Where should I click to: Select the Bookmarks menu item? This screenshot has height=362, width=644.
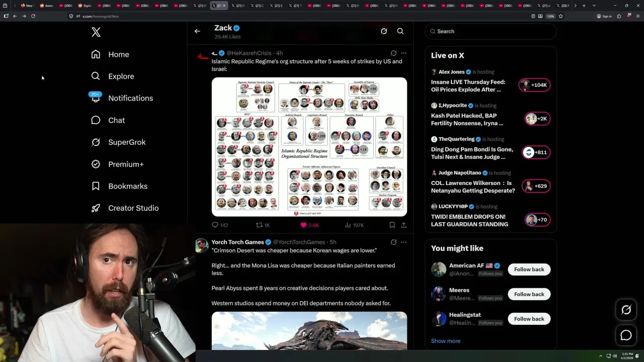coord(128,186)
